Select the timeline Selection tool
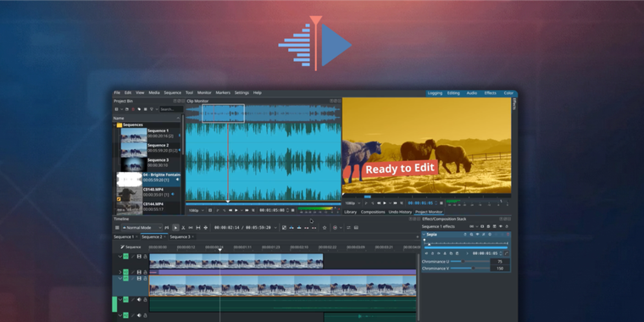 coord(175,228)
